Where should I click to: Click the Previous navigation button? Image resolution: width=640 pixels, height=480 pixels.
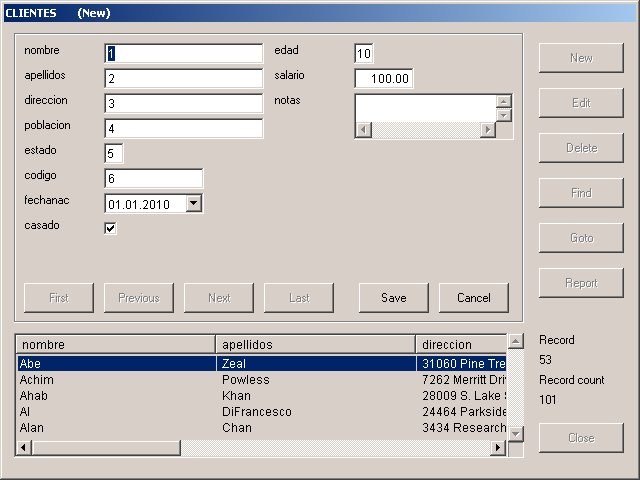[139, 298]
